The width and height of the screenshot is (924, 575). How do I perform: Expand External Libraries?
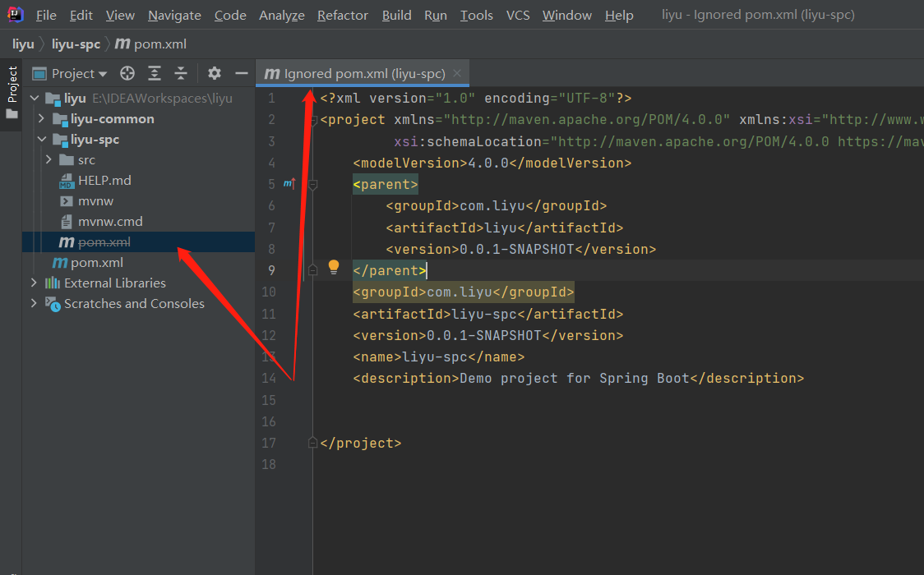click(x=34, y=283)
